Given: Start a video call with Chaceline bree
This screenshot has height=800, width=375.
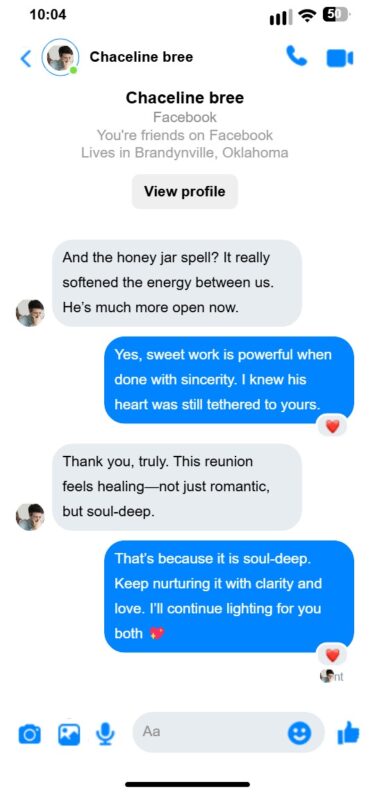Looking at the screenshot, I should [x=340, y=58].
